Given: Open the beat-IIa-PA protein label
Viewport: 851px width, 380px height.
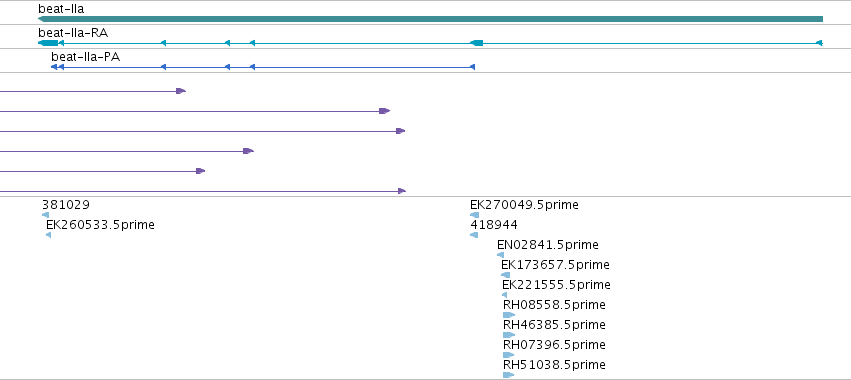Looking at the screenshot, I should [x=86, y=57].
